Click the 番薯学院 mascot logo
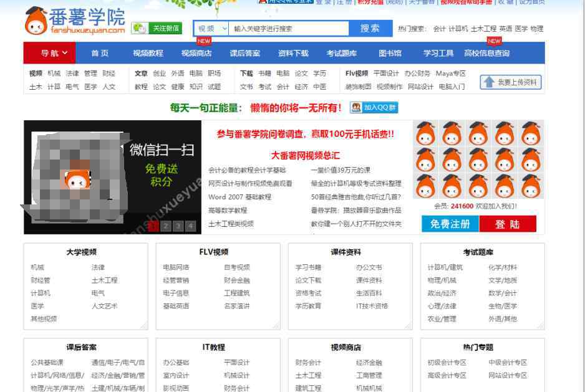This screenshot has width=585, height=392. [75, 21]
